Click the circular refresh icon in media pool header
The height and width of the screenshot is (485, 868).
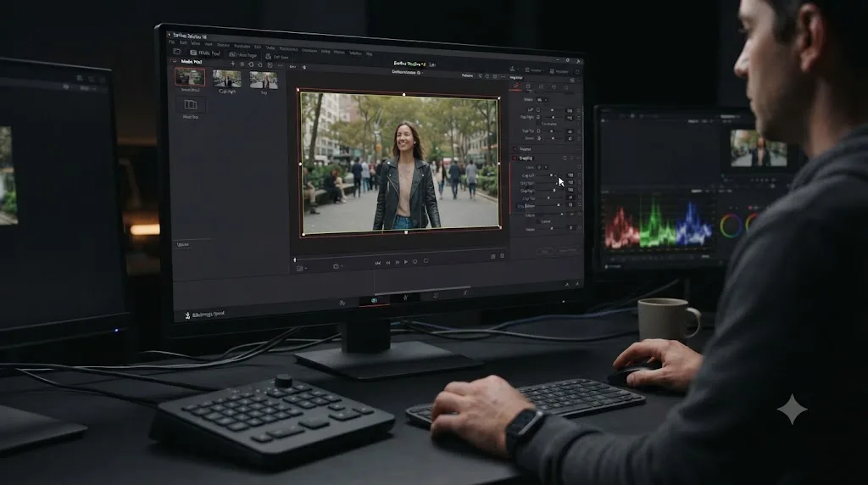coord(251,64)
